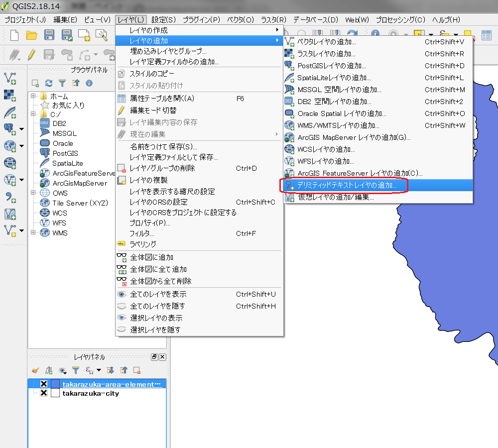
Task: Choose フィルタ... menu entry
Action: [199, 233]
